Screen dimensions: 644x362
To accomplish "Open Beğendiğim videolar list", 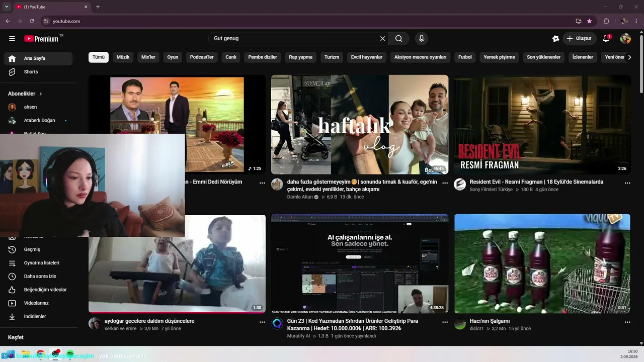I will coord(38,290).
